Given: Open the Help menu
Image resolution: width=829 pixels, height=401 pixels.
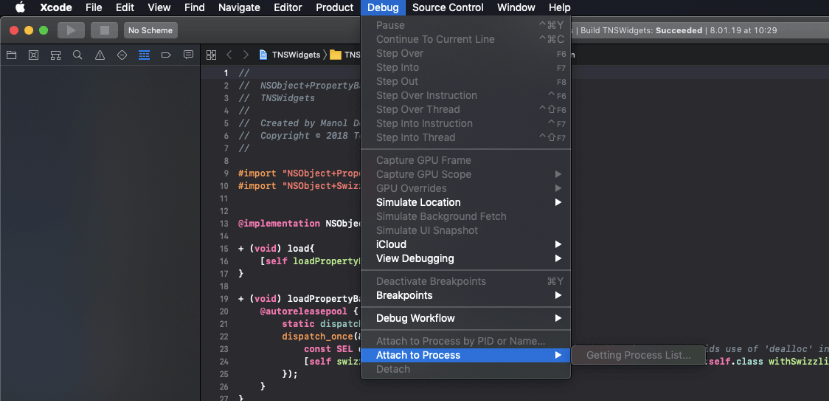Looking at the screenshot, I should [x=559, y=7].
